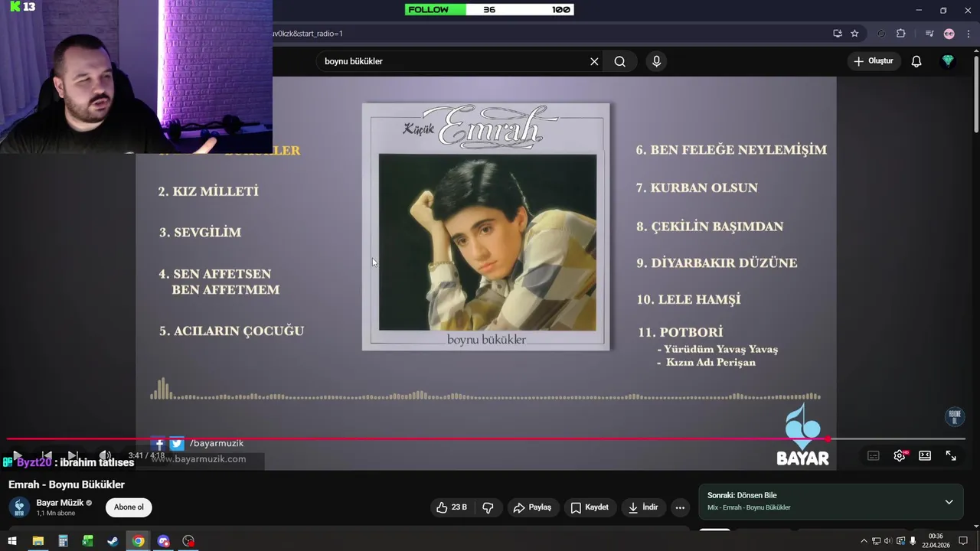Open Excel from taskbar
Viewport: 980px width, 551px height.
click(x=87, y=541)
